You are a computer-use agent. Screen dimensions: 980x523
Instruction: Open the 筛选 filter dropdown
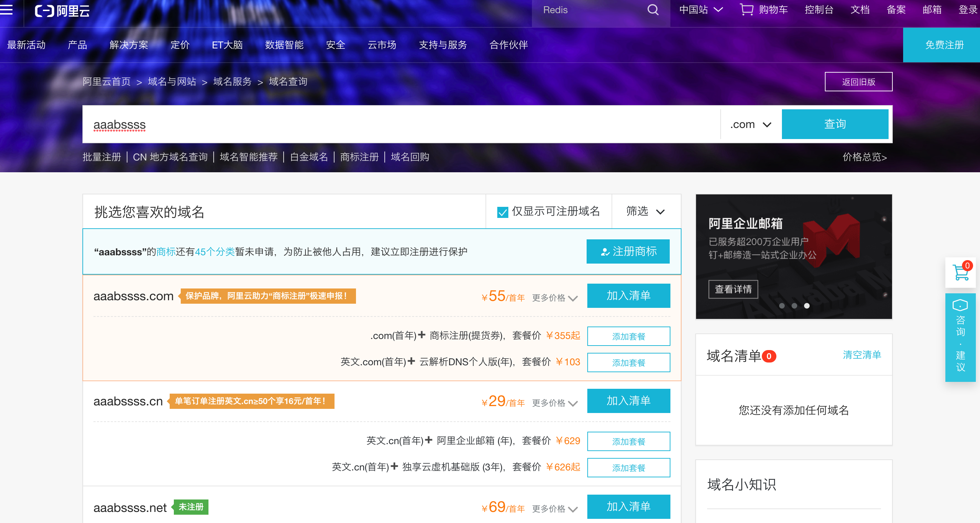coord(645,211)
